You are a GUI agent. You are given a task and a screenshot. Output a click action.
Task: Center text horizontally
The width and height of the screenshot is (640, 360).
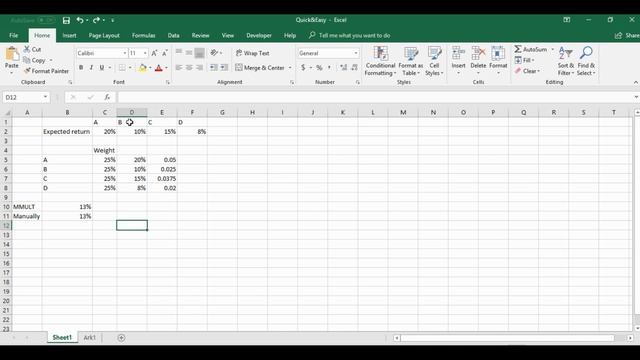189,67
